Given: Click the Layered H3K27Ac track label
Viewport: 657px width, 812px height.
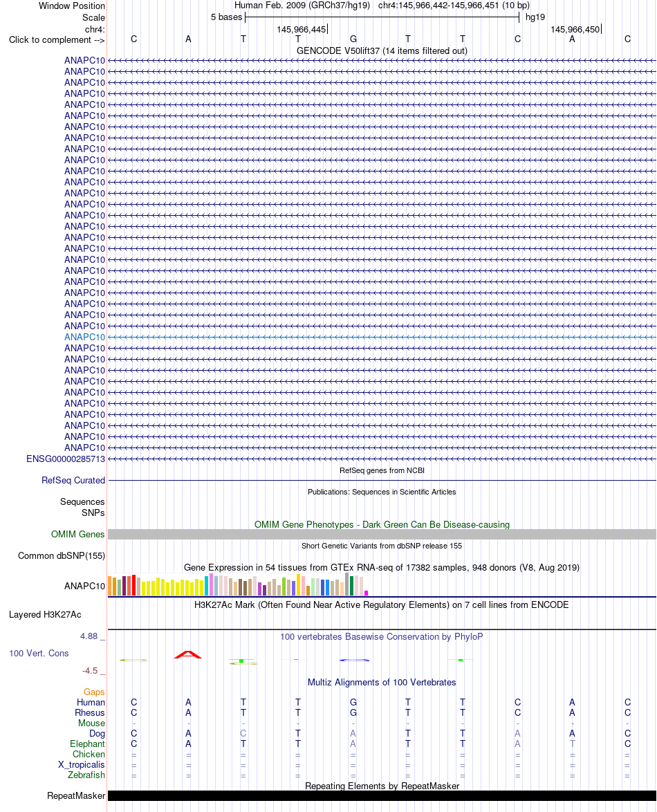Looking at the screenshot, I should (x=45, y=615).
